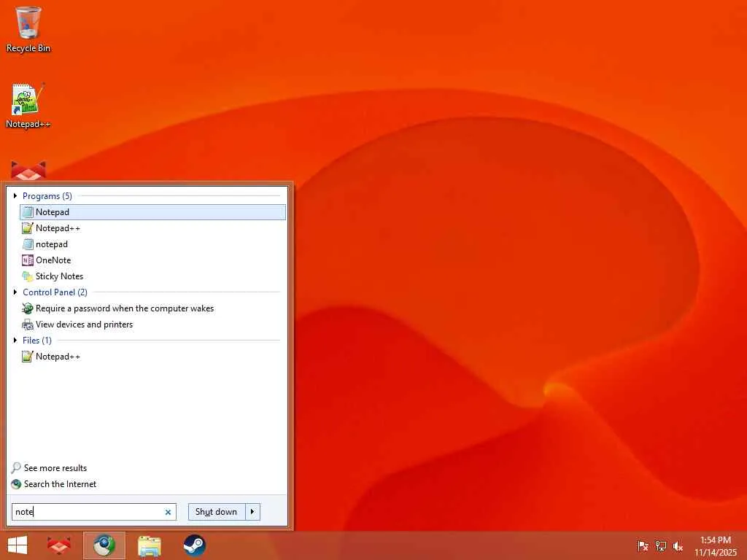The height and width of the screenshot is (560, 747).
Task: Open Steam from the taskbar
Action: click(194, 545)
